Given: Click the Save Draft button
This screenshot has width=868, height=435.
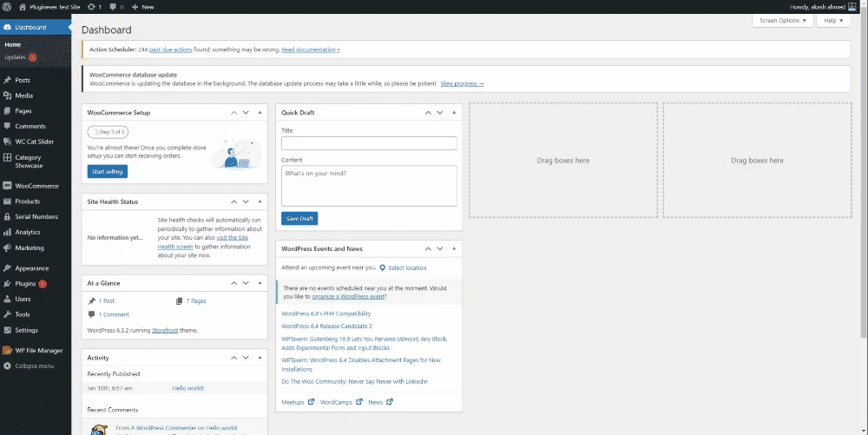Looking at the screenshot, I should (299, 219).
